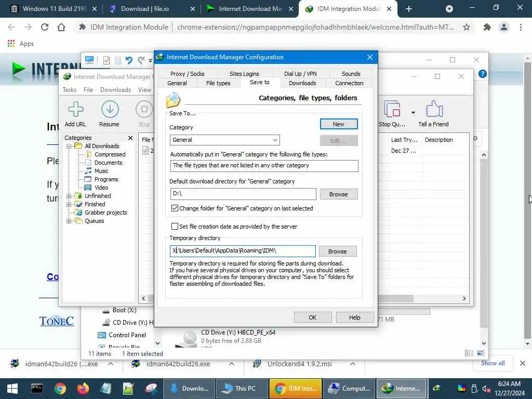Click the Description column header
Screen dimensions: 532x399
coord(438,140)
